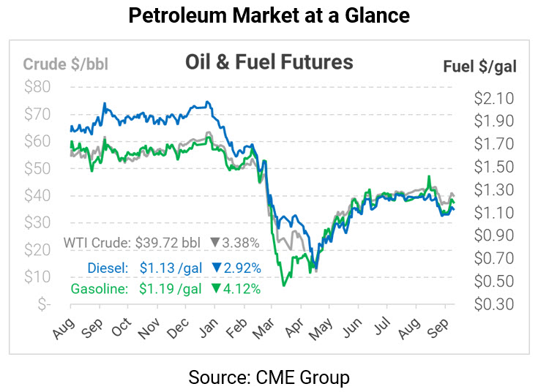Click the Fuel $/gal axis title
The image size is (538, 392).
point(479,66)
